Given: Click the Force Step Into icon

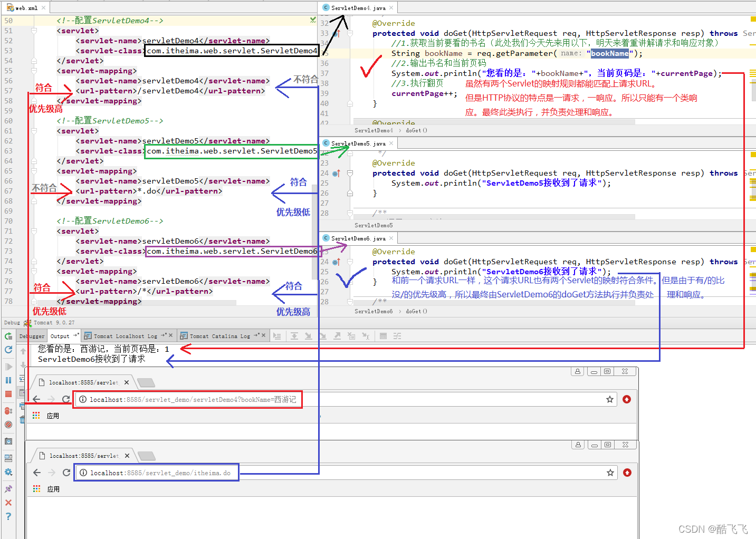Looking at the screenshot, I should [x=323, y=336].
